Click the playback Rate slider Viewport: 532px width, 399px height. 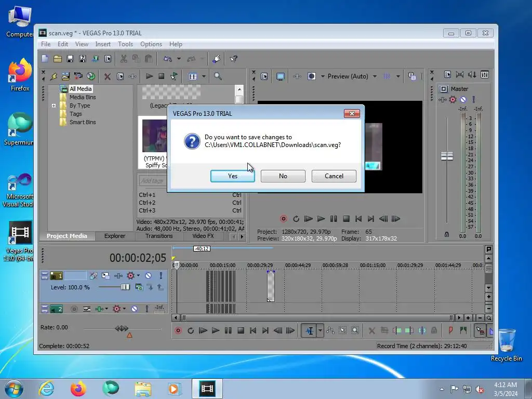122,328
